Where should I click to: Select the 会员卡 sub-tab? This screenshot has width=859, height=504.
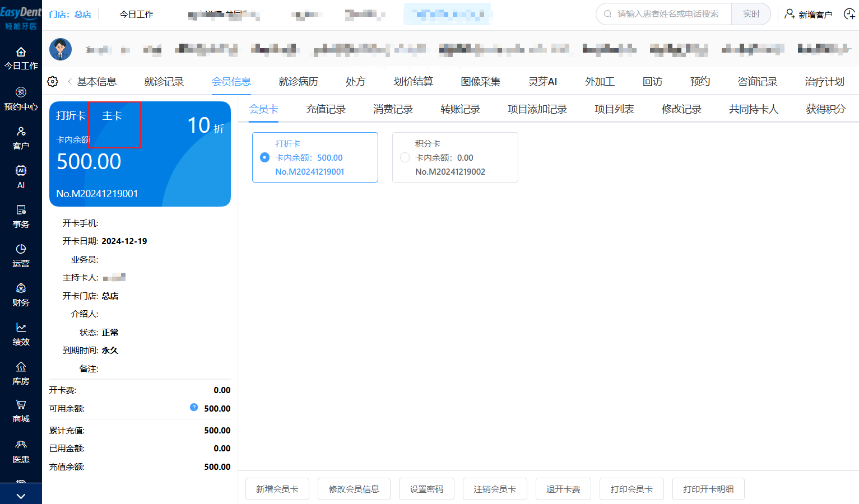click(263, 109)
